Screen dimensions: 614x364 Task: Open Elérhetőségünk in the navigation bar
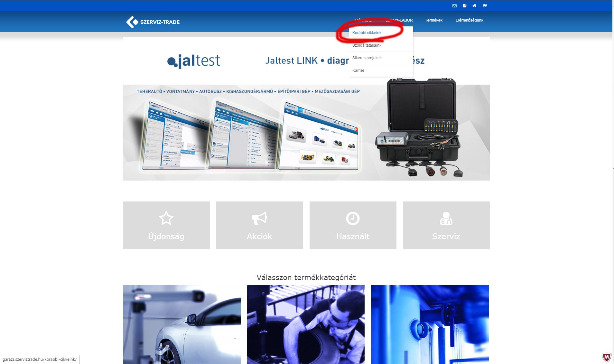pyautogui.click(x=469, y=20)
